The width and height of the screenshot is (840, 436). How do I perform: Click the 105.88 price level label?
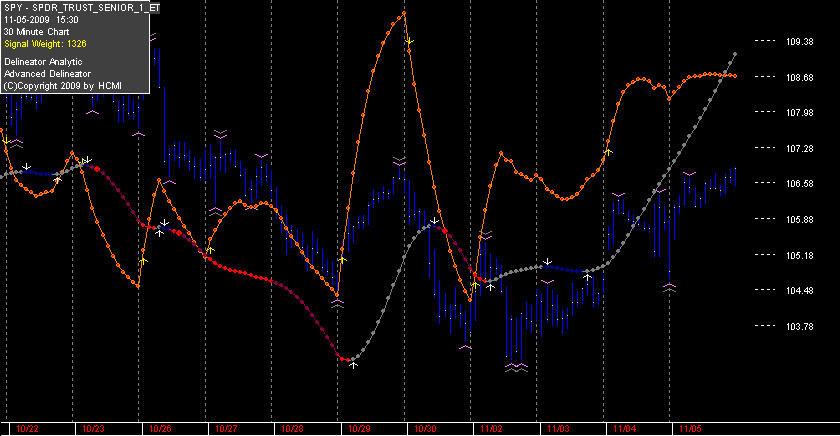(799, 220)
